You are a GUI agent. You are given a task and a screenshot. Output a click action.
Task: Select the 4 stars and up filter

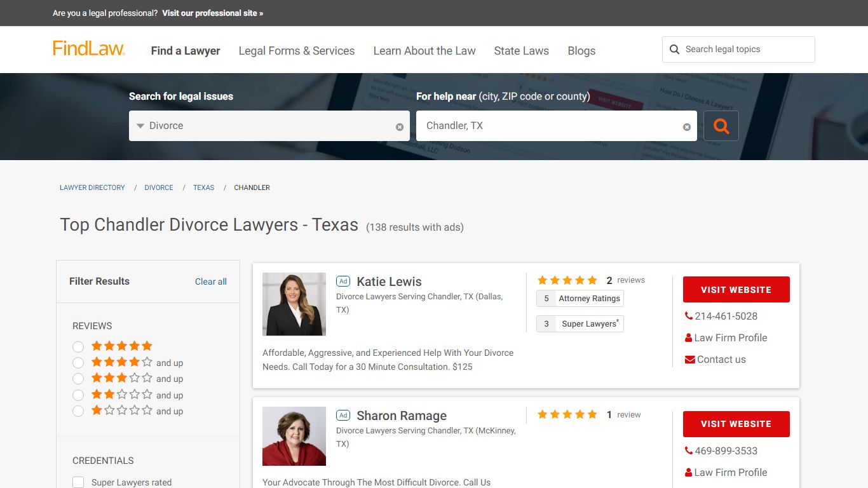78,363
